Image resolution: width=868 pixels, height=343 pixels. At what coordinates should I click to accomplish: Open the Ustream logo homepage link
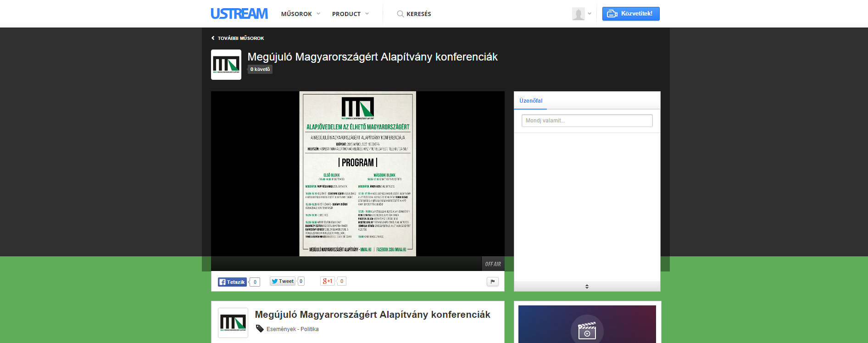pyautogui.click(x=239, y=14)
